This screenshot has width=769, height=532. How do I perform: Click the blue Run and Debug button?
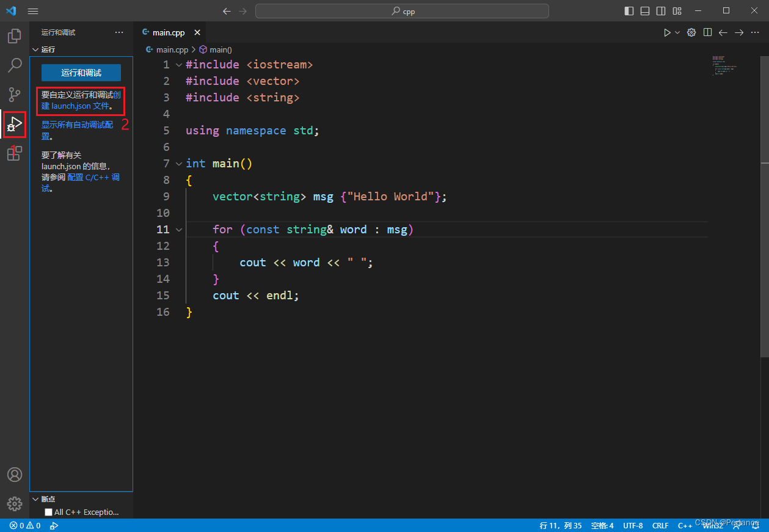click(81, 73)
